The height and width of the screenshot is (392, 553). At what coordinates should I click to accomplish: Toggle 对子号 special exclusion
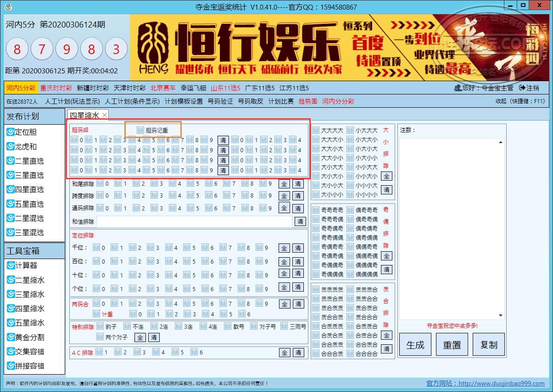tap(254, 327)
